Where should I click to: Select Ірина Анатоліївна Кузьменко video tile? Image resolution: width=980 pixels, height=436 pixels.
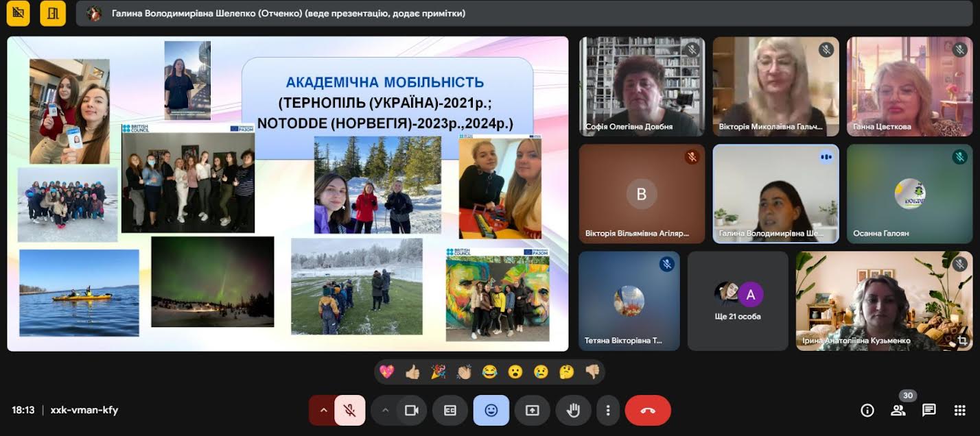pyautogui.click(x=885, y=301)
